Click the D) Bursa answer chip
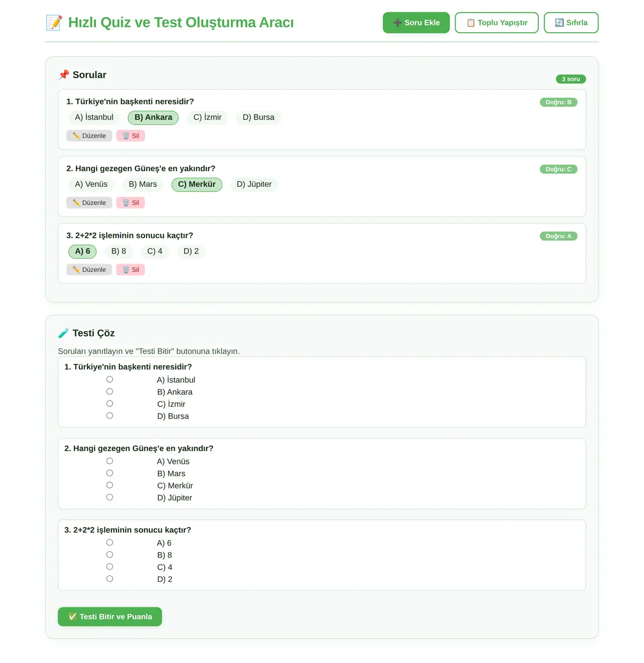Screen dimensions: 644x663 click(258, 118)
